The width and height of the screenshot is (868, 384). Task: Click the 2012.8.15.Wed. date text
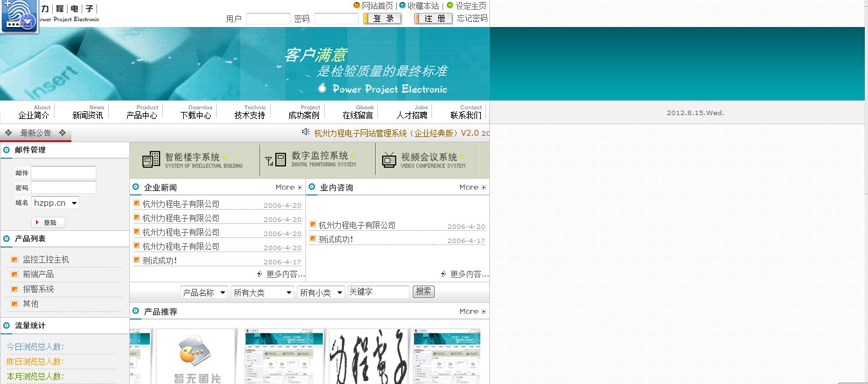pos(696,113)
